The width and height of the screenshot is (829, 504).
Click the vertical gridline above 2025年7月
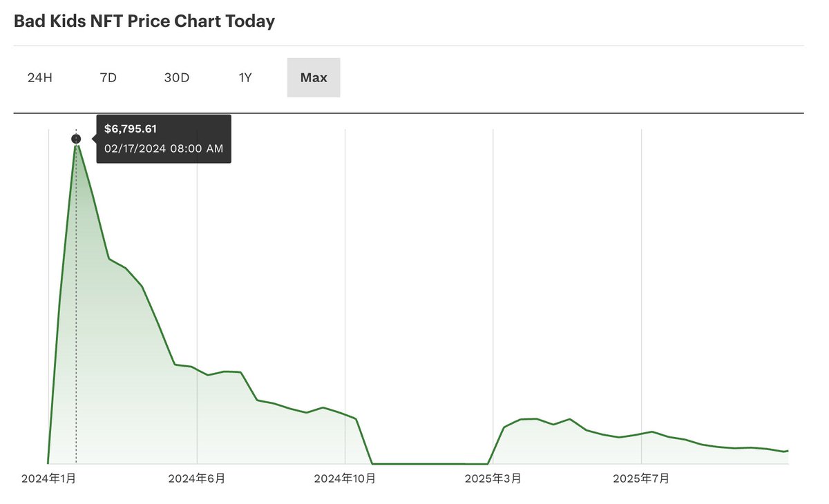642,276
